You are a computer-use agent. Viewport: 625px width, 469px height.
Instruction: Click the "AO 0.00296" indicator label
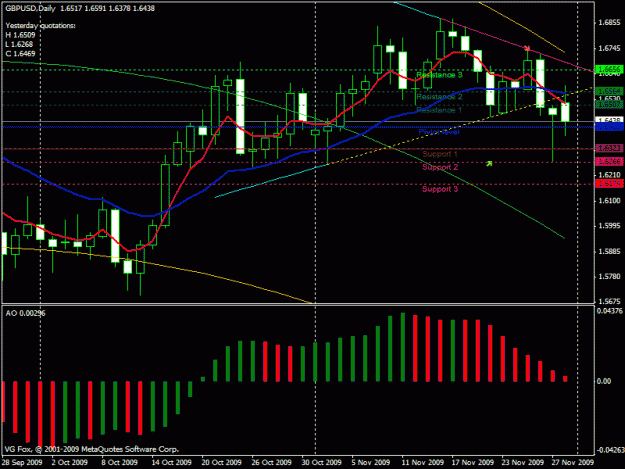coord(26,314)
